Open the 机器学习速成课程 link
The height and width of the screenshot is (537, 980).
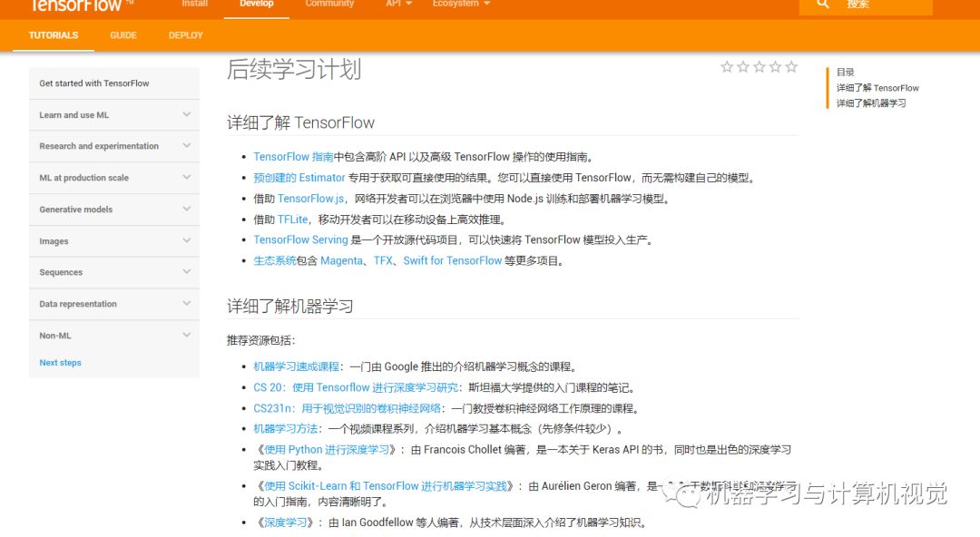[296, 366]
